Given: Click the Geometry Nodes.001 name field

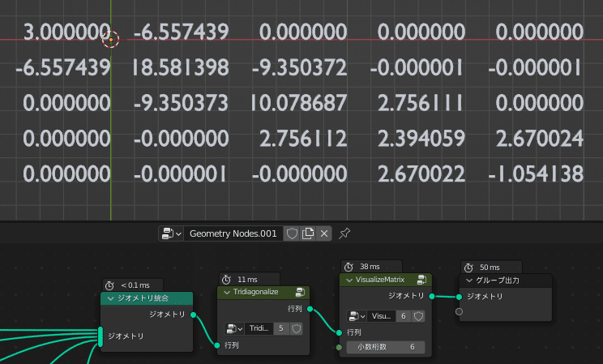Looking at the screenshot, I should [x=233, y=233].
